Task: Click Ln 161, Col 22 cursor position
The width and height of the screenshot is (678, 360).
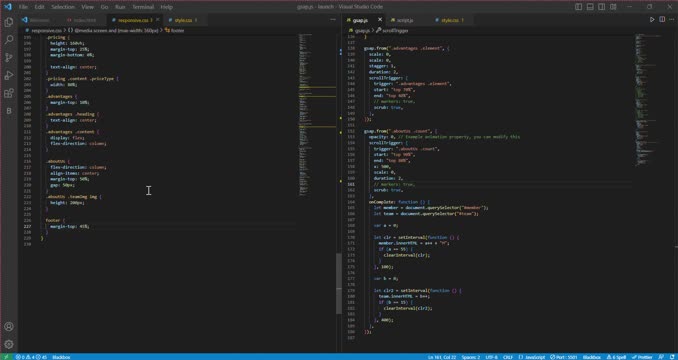Action: (x=441, y=357)
